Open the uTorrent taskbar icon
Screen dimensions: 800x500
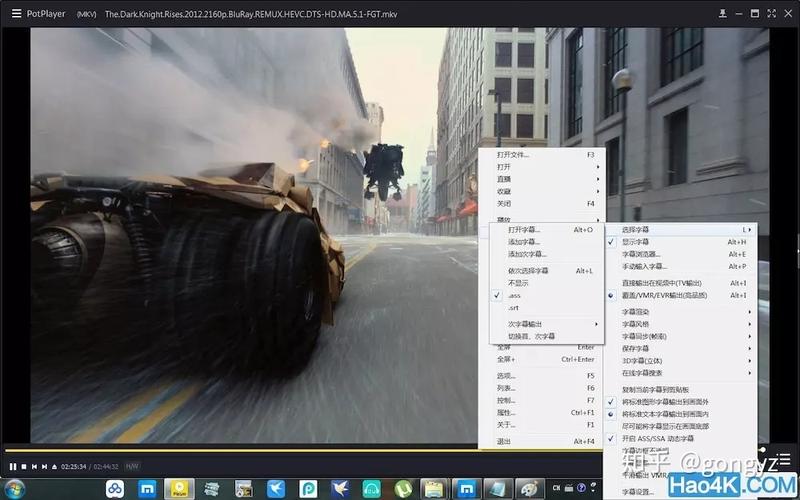tap(402, 489)
